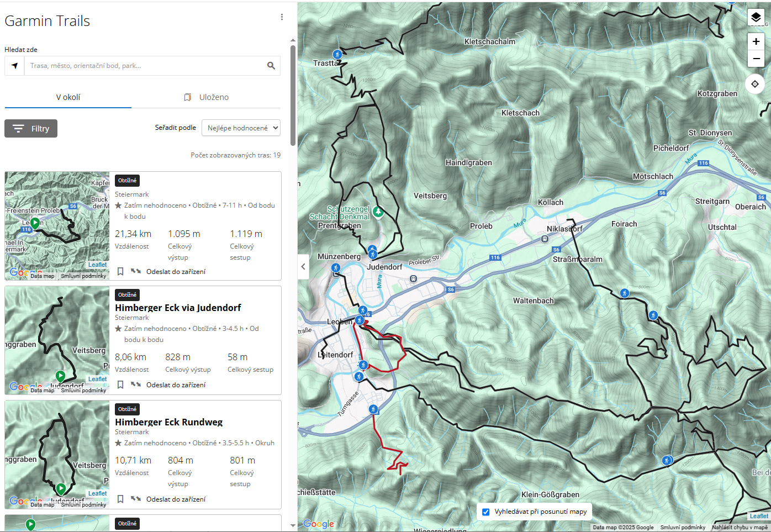Toggle Vyhledávat při posunutí mapy checkbox
This screenshot has height=532, width=771.
click(485, 512)
